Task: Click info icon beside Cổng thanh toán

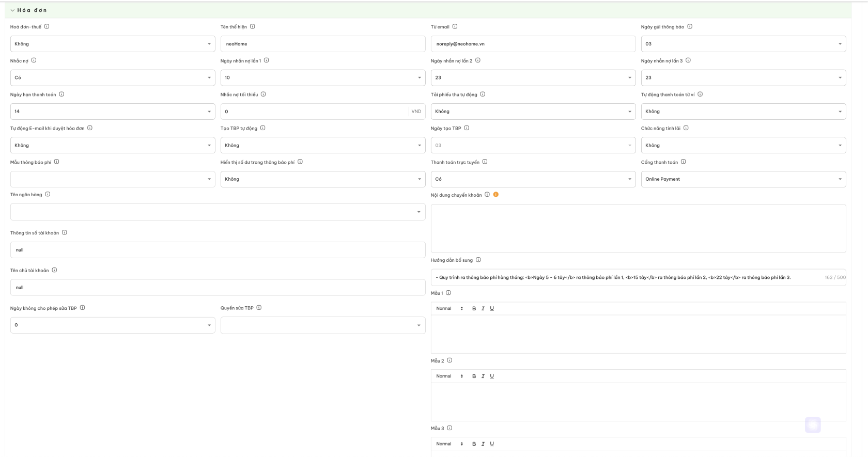Action: click(683, 162)
